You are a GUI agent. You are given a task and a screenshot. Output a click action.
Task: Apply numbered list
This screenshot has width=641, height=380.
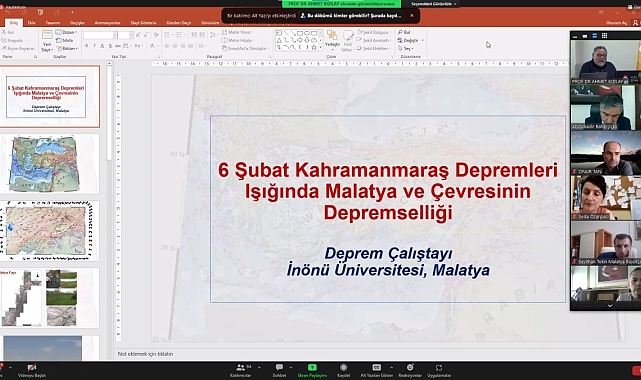[x=179, y=35]
